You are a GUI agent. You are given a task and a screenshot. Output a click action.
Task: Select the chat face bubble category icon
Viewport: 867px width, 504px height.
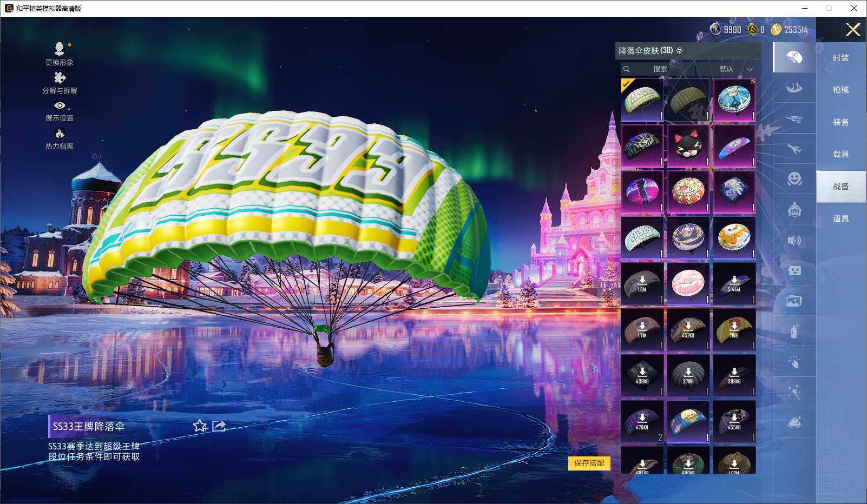(x=794, y=270)
